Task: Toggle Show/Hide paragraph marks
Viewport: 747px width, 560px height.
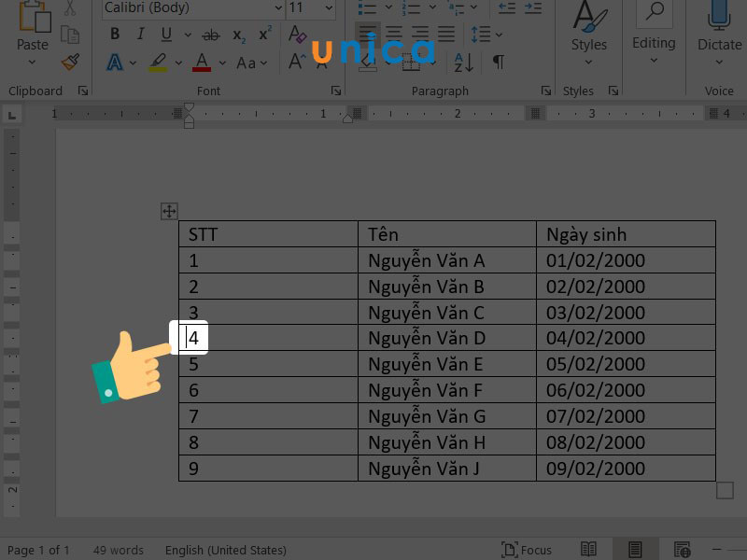Action: [x=499, y=63]
